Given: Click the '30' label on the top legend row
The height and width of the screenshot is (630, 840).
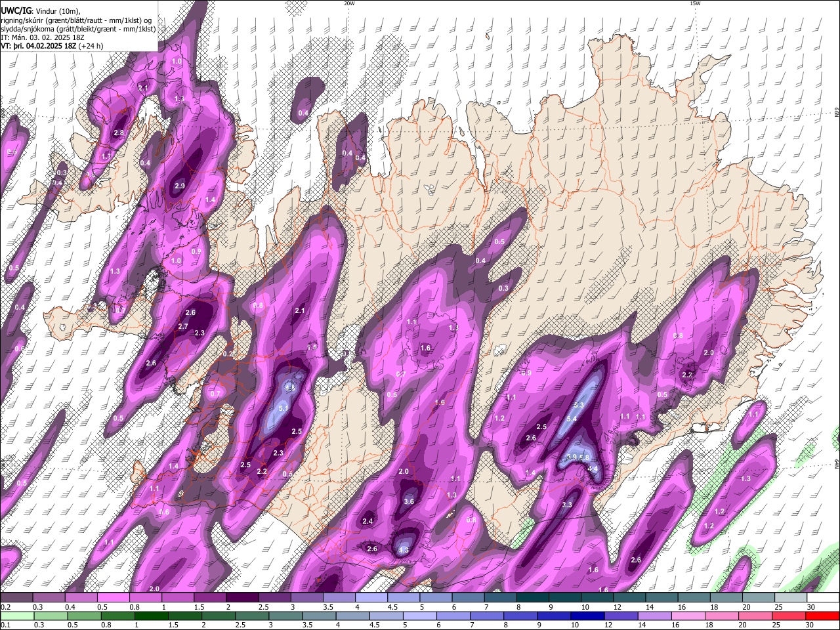Looking at the screenshot, I should (x=811, y=607).
